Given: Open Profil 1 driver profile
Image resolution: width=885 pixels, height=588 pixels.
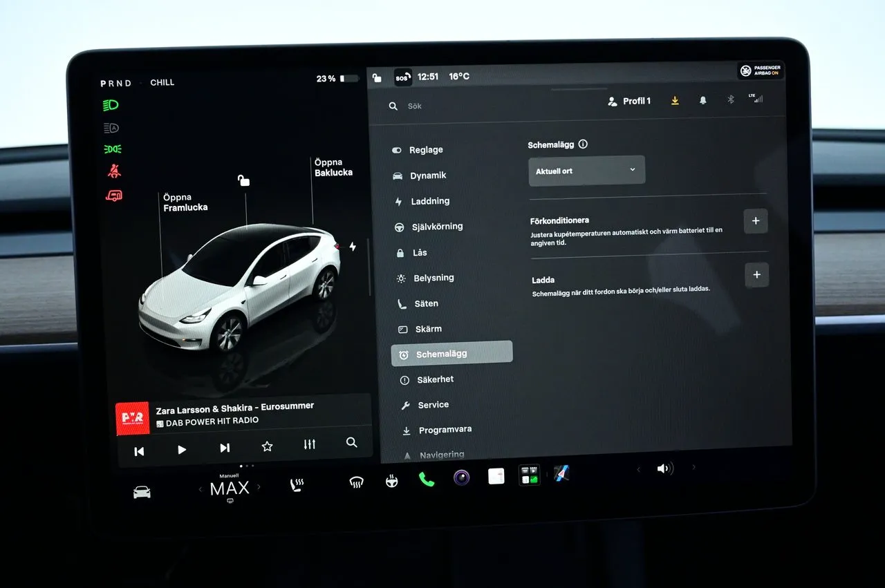Looking at the screenshot, I should (629, 101).
